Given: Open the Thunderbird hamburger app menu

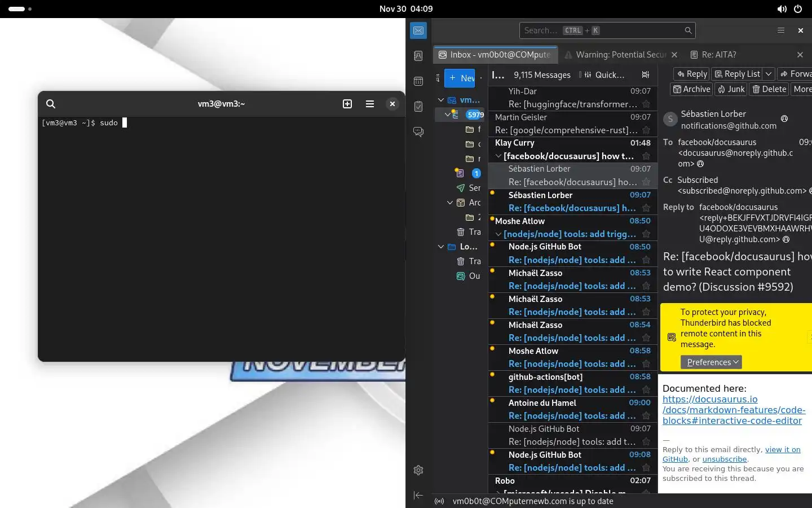Looking at the screenshot, I should click(781, 30).
